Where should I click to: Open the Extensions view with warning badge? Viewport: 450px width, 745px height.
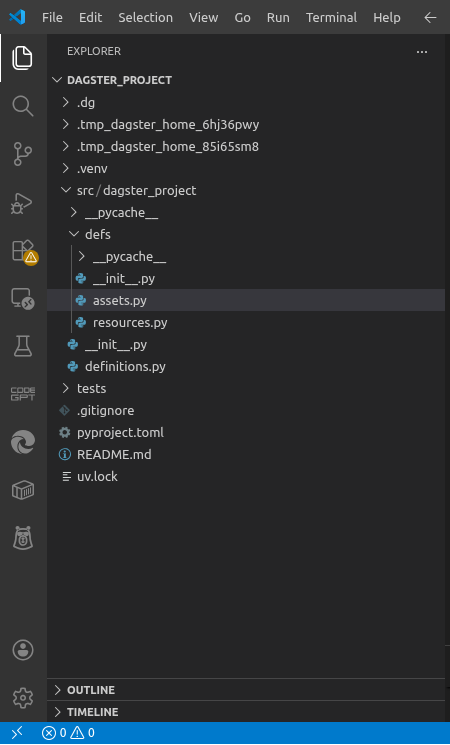(24, 252)
